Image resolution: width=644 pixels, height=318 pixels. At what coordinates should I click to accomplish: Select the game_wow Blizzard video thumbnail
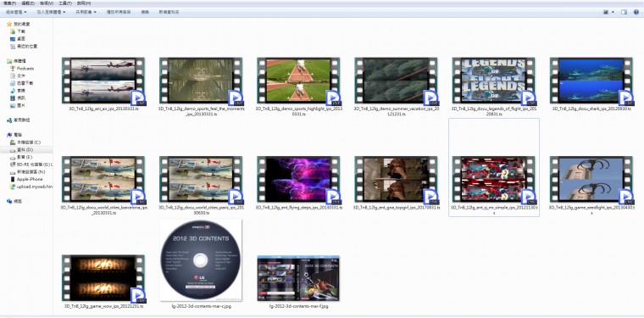(103, 278)
